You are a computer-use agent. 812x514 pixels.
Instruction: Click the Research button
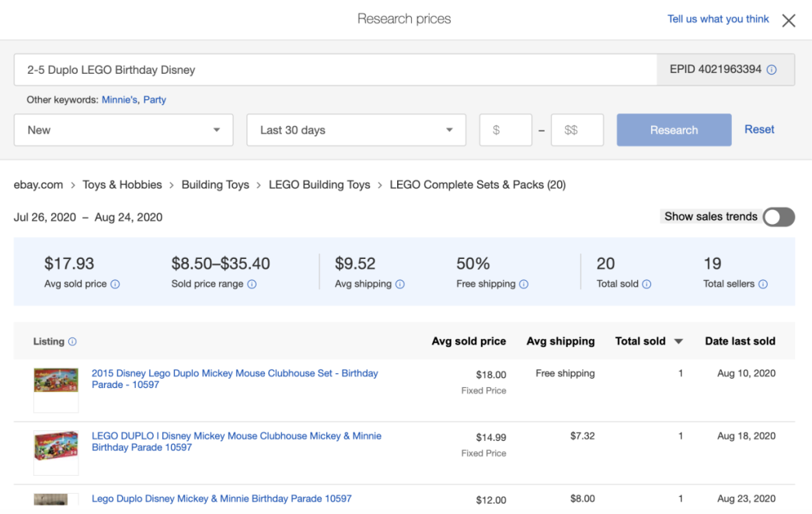tap(674, 130)
